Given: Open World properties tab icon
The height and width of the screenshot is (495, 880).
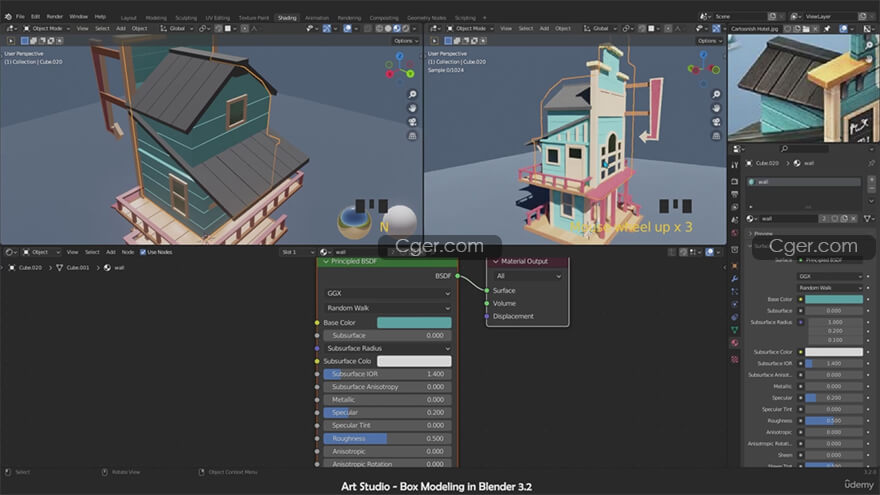Looking at the screenshot, I should 735,233.
